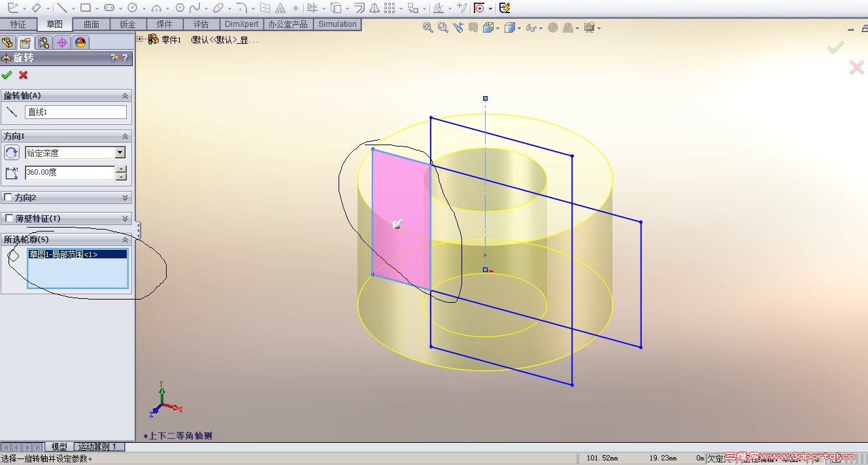Switch to the 办公室产品 tab
The width and height of the screenshot is (868, 465).
coord(288,24)
